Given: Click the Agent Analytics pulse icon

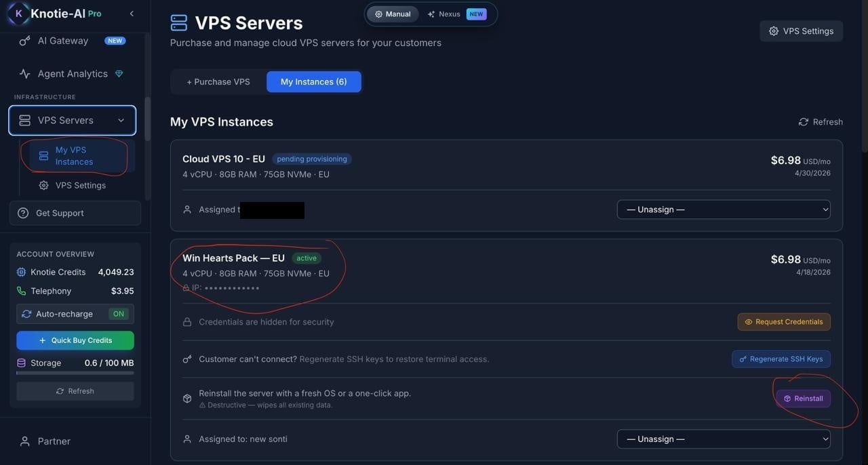Looking at the screenshot, I should 24,74.
